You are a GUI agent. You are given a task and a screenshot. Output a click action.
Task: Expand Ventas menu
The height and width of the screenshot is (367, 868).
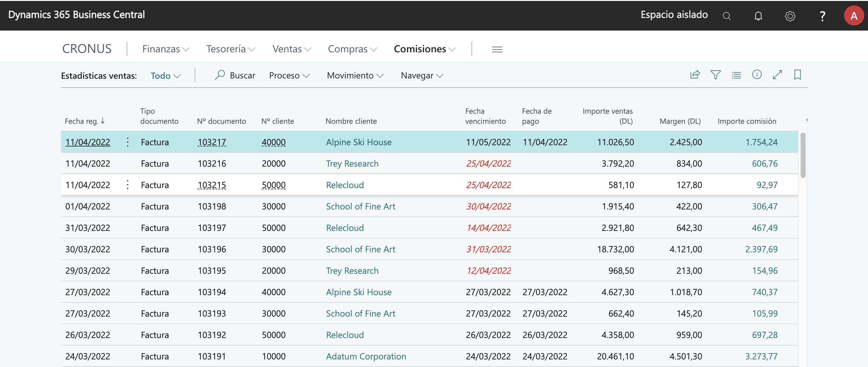click(x=291, y=49)
